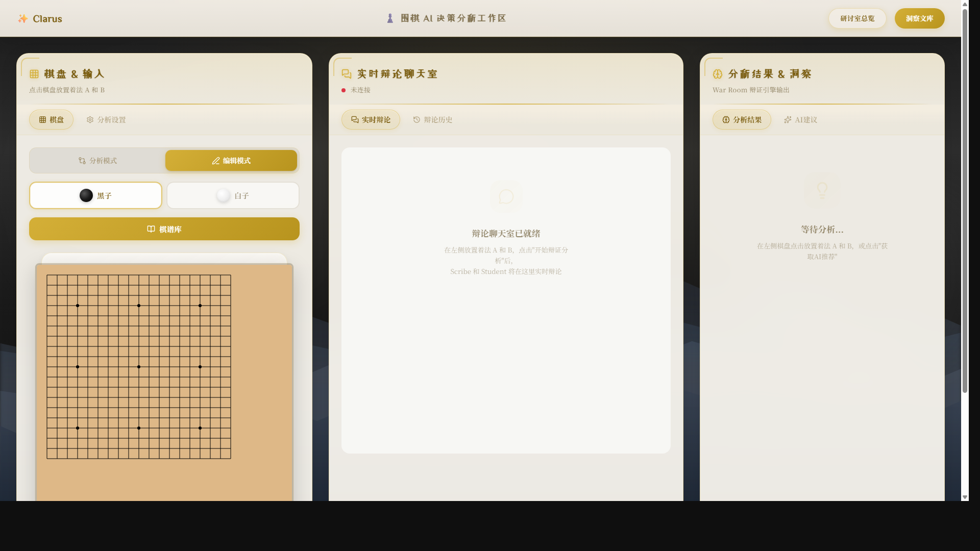The height and width of the screenshot is (551, 980).
Task: Click the gear icon in 分析设置 tab
Action: tap(90, 120)
